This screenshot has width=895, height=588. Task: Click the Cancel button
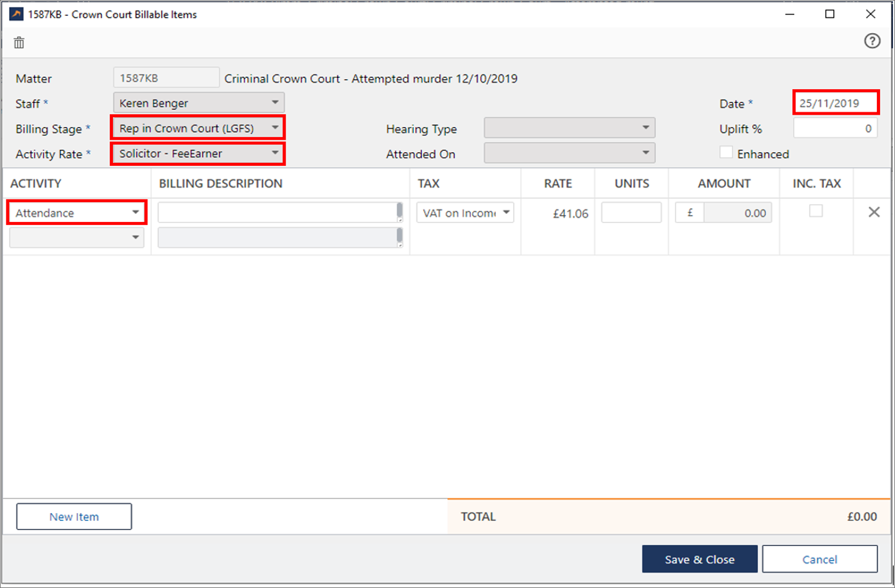(x=820, y=559)
